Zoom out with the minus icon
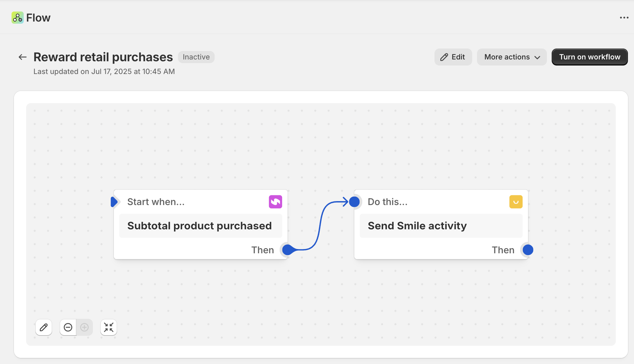This screenshot has width=634, height=364. point(68,327)
